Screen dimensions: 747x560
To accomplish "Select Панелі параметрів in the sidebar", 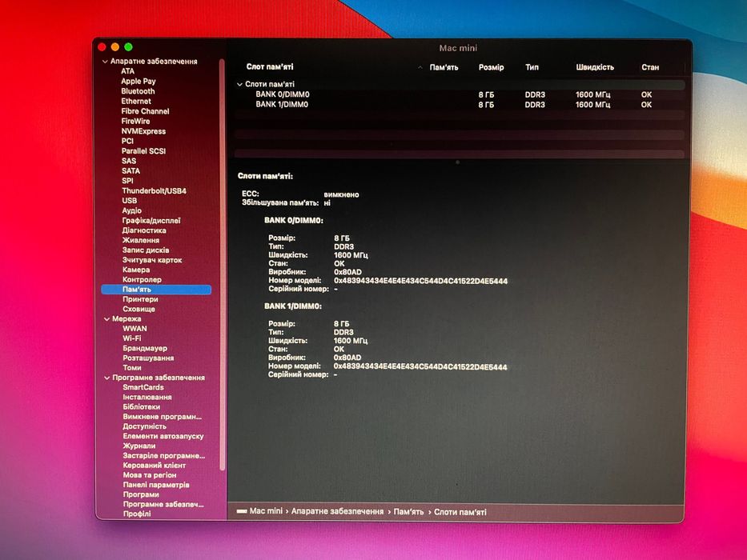I will (x=156, y=486).
